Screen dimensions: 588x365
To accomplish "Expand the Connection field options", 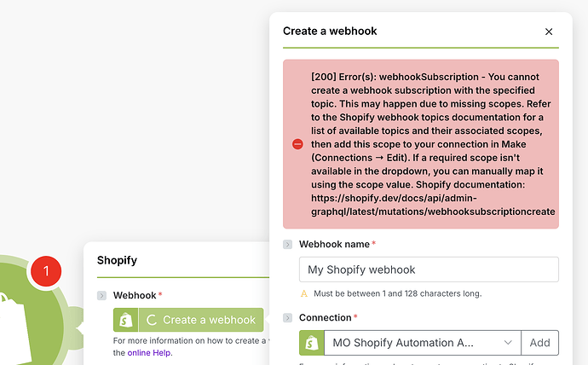I will (x=288, y=318).
